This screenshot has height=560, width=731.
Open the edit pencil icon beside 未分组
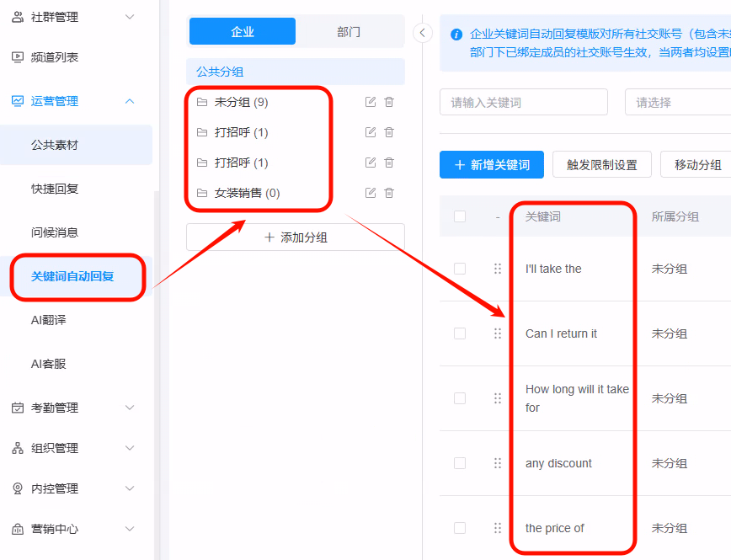370,102
